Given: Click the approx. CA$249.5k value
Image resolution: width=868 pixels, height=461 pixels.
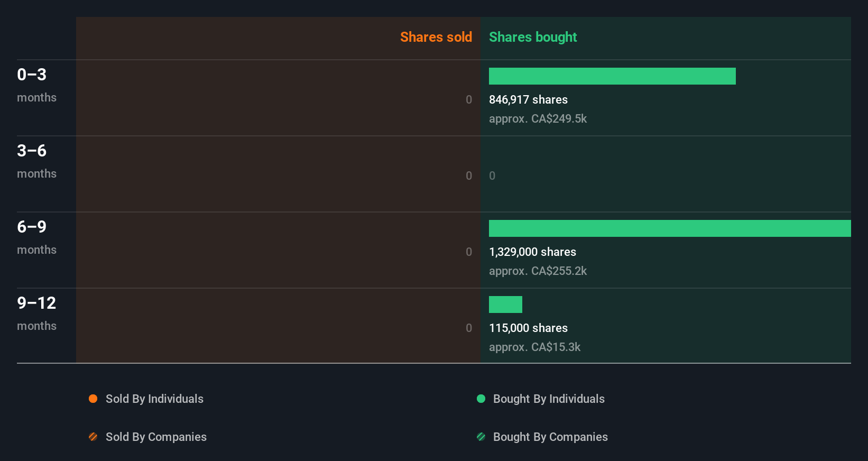Looking at the screenshot, I should [538, 118].
